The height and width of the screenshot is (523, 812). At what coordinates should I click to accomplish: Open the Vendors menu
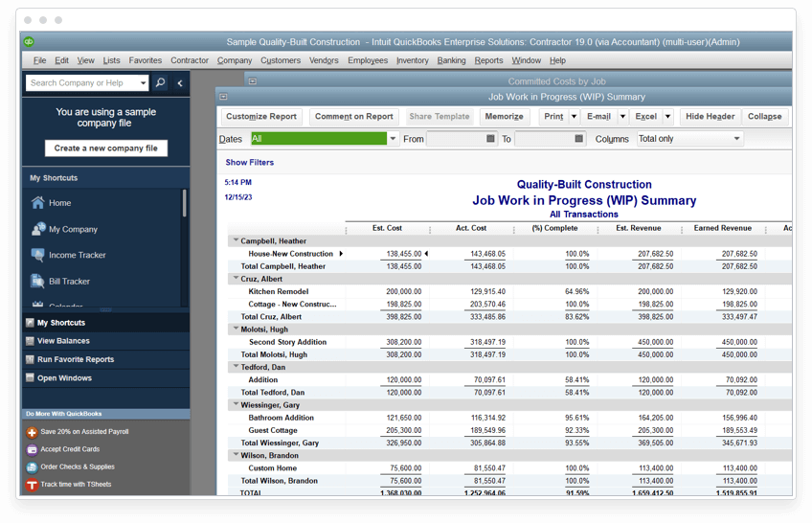(324, 60)
